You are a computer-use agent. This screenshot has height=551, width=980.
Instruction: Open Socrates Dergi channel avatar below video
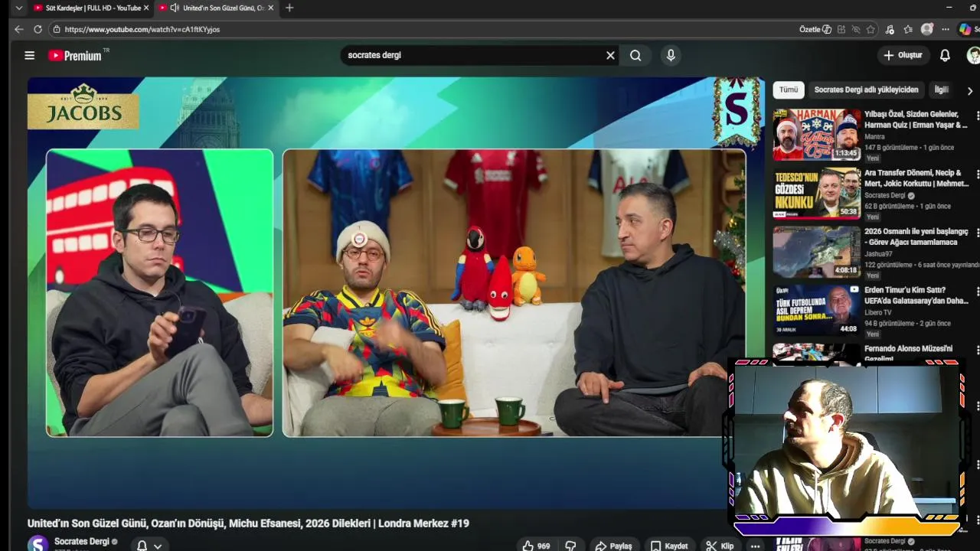point(38,543)
